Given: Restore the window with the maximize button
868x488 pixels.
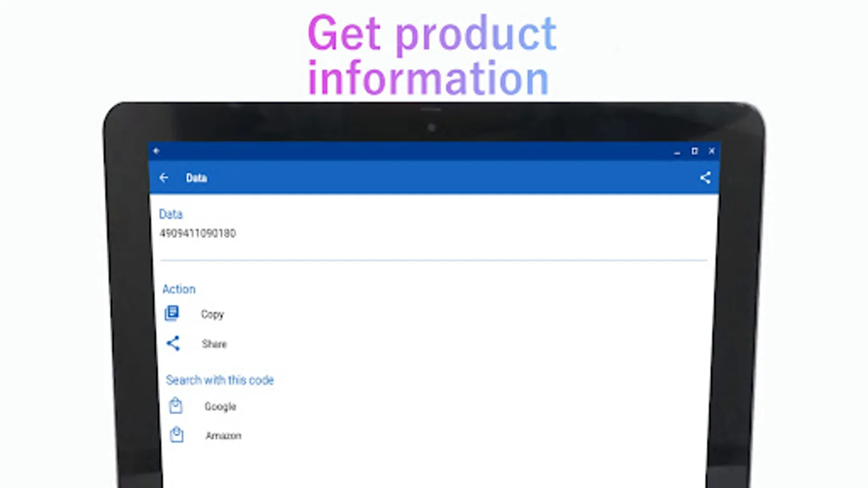Looking at the screenshot, I should coord(695,151).
